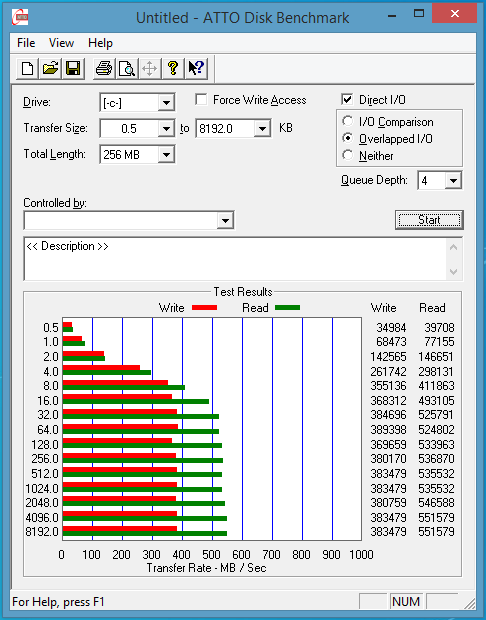Click write value 261742

pyautogui.click(x=388, y=372)
